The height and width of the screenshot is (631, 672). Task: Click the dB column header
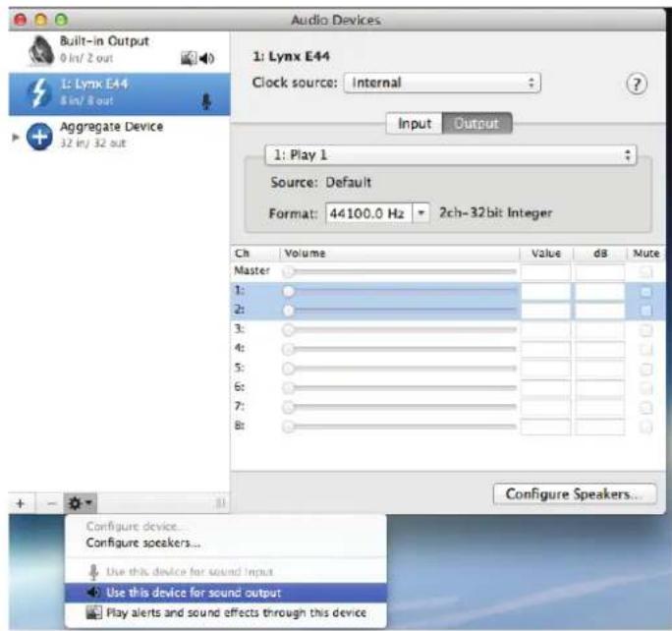(x=599, y=254)
